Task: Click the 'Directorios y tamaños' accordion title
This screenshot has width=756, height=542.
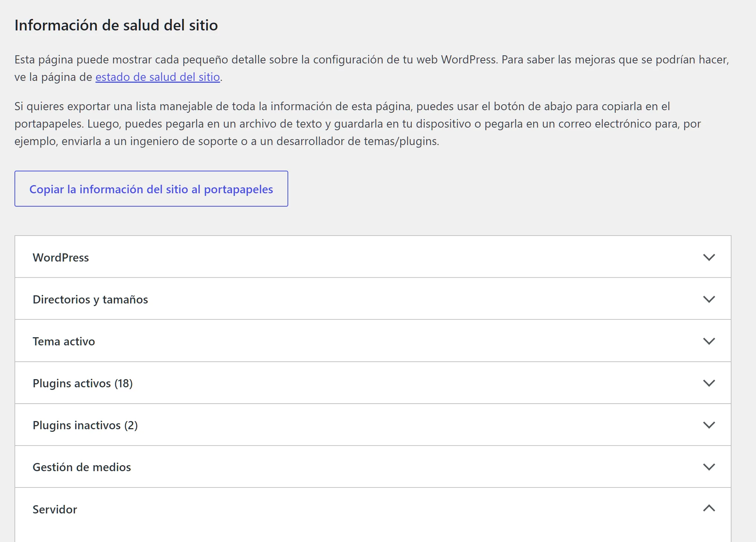Action: pyautogui.click(x=90, y=299)
